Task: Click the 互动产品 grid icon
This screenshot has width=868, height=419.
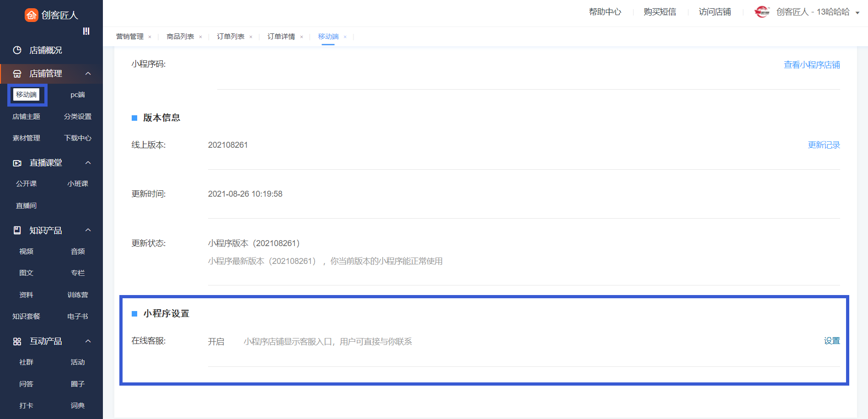Action: coord(17,341)
